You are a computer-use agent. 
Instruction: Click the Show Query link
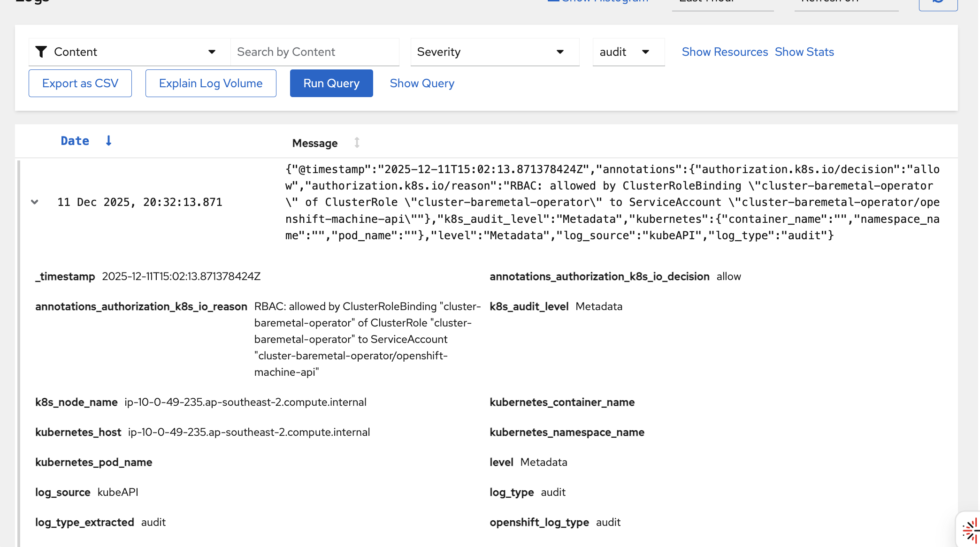click(422, 83)
